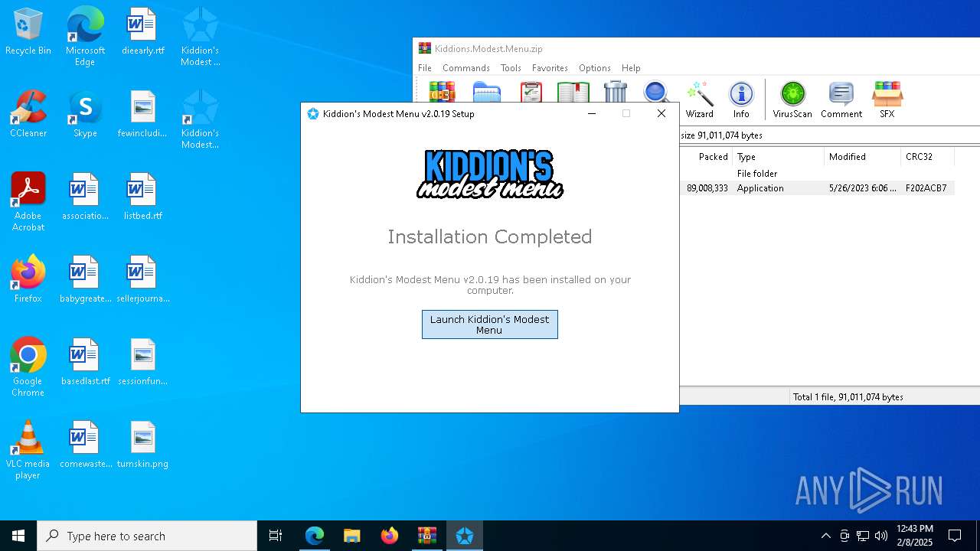Open sellerjourna... document on desktop
Viewport: 980px width, 551px height.
(x=142, y=280)
